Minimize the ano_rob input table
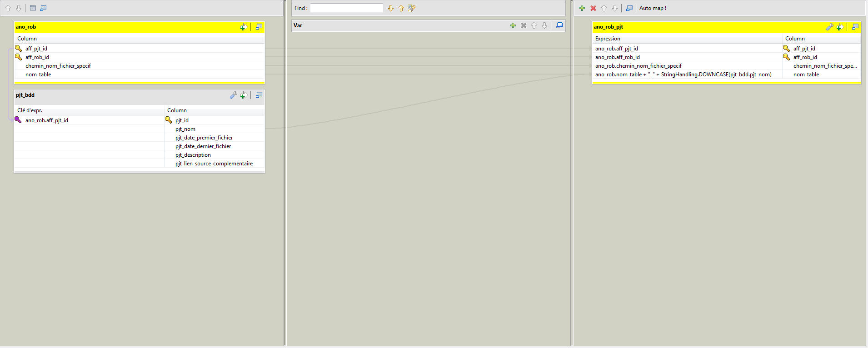868x348 pixels. point(259,27)
